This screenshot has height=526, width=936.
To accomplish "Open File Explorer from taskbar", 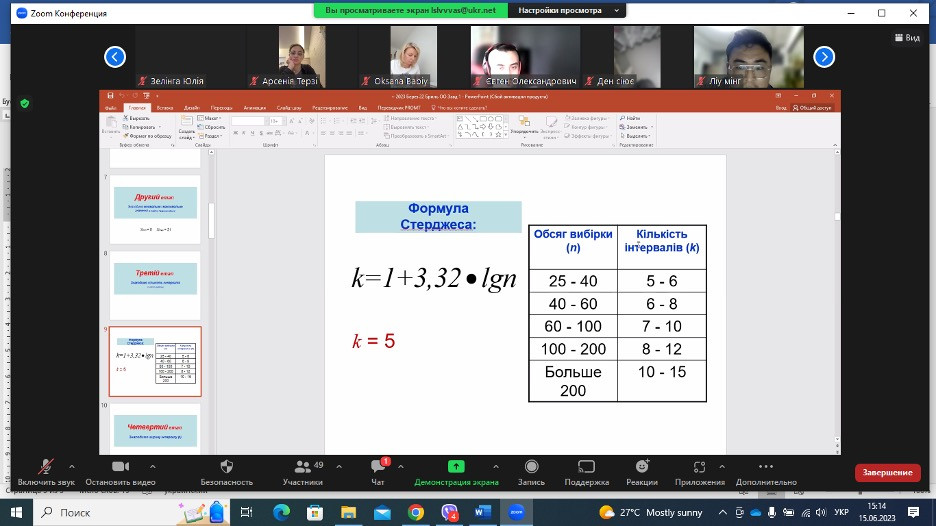I will [349, 512].
